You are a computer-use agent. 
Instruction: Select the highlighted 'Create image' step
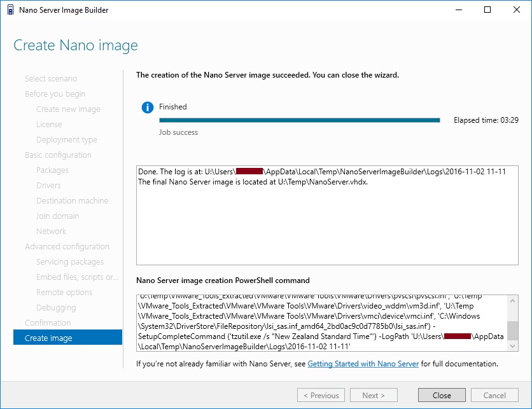click(67, 337)
